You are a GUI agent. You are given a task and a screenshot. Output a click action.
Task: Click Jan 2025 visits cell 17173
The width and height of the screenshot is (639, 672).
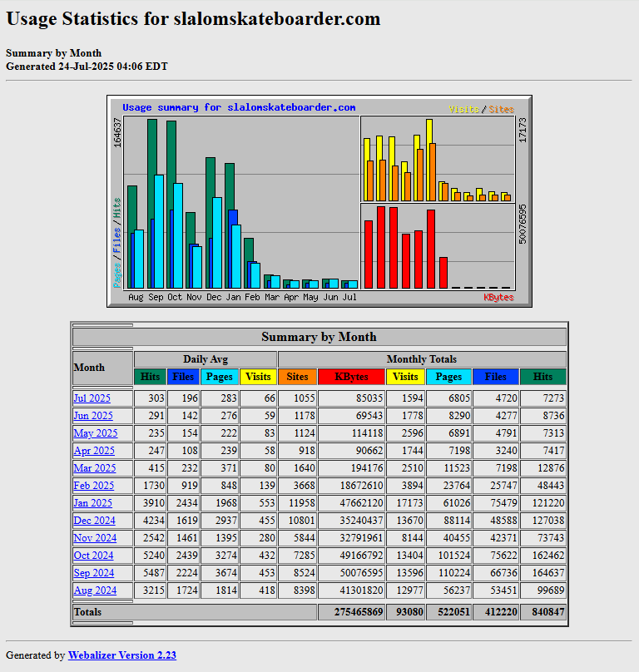coord(405,503)
